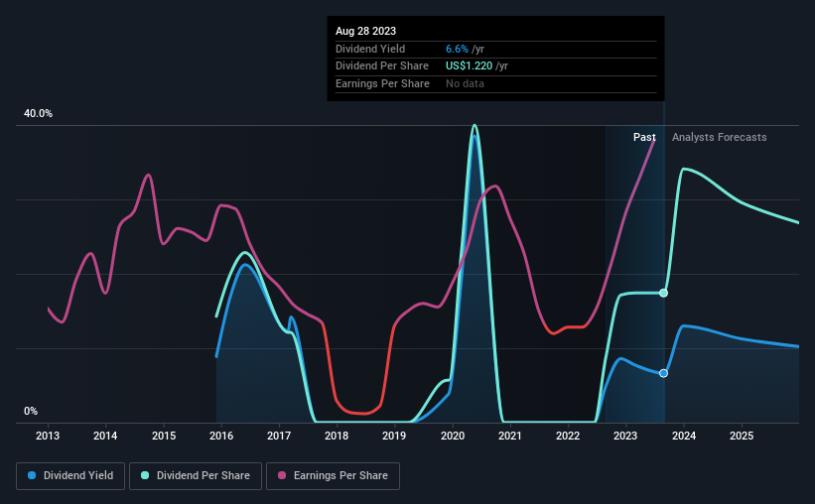Toggle the Earnings Per Share legend button
Viewport: 815px width, 504px height.
tap(333, 476)
